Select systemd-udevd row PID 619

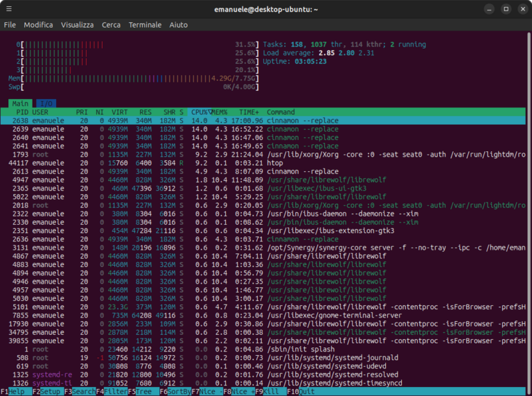coord(263,366)
